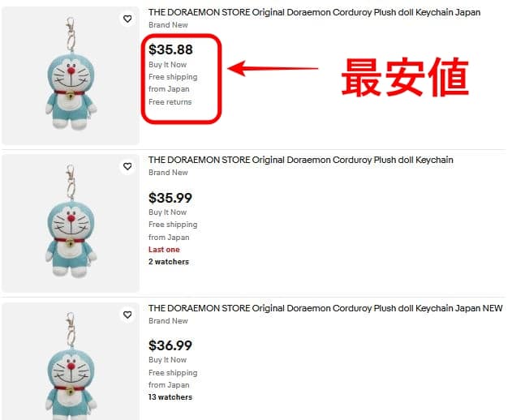View the Doraemon plush thumbnail priced $36.99
Image resolution: width=512 pixels, height=420 pixels.
tap(71, 362)
